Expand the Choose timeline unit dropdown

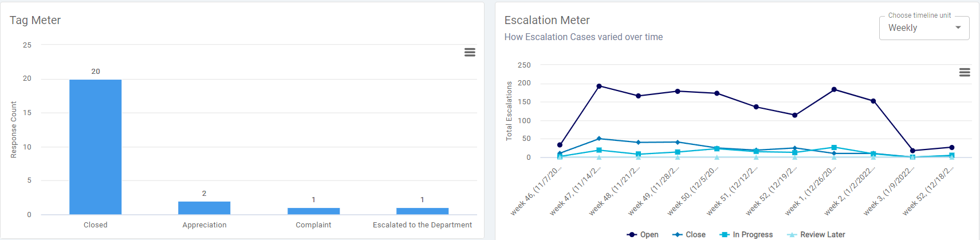tap(923, 28)
